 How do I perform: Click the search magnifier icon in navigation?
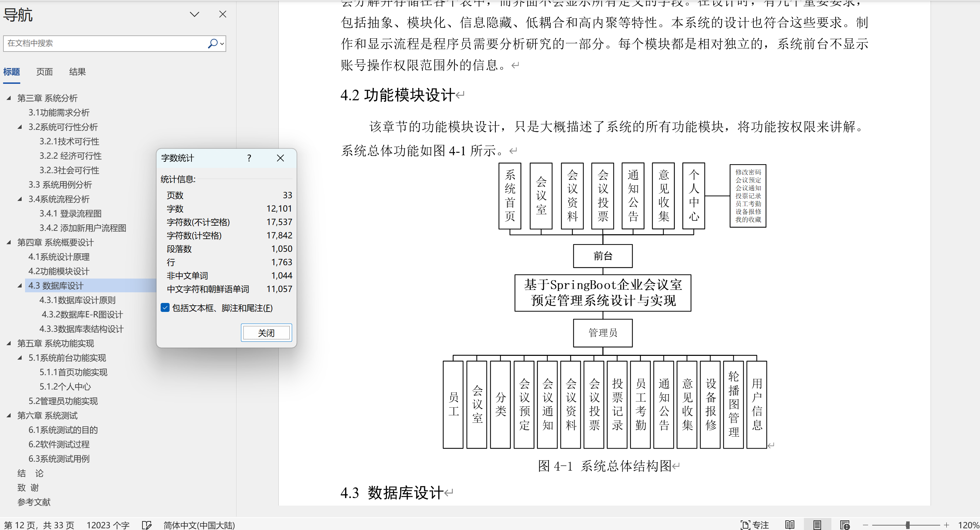[x=212, y=43]
